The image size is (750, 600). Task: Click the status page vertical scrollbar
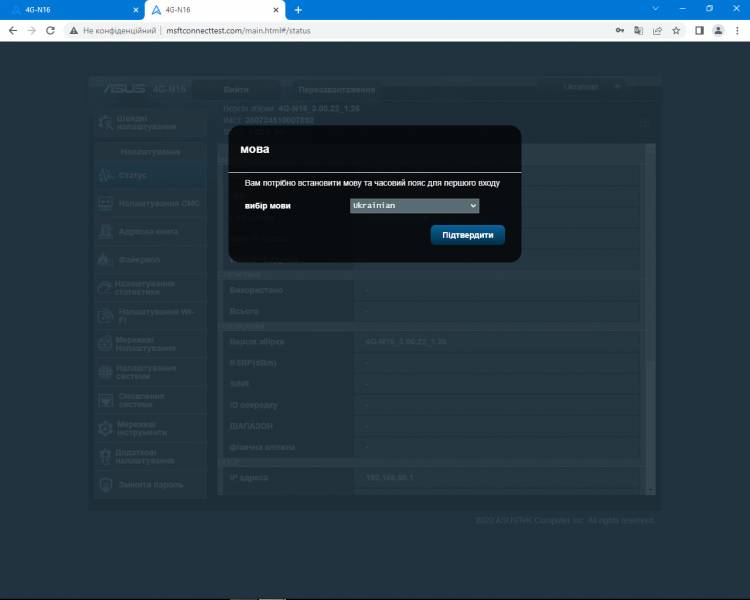coord(650,319)
